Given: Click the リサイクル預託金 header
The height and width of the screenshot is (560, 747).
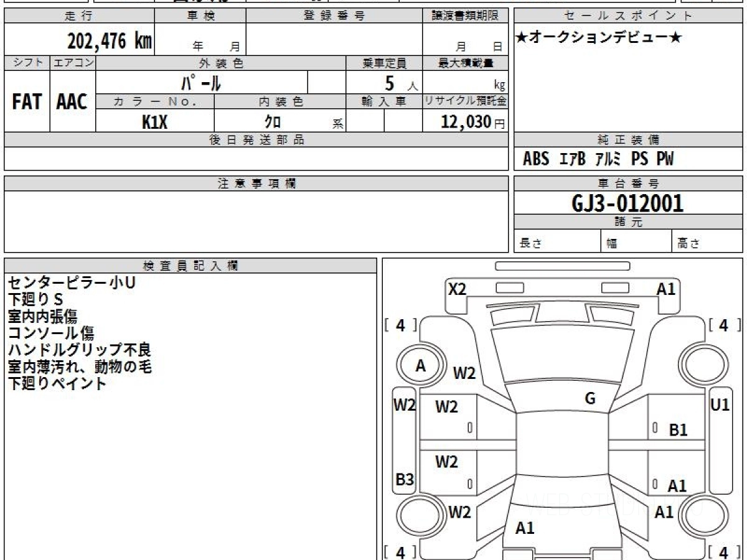Looking at the screenshot, I should click(x=466, y=101).
